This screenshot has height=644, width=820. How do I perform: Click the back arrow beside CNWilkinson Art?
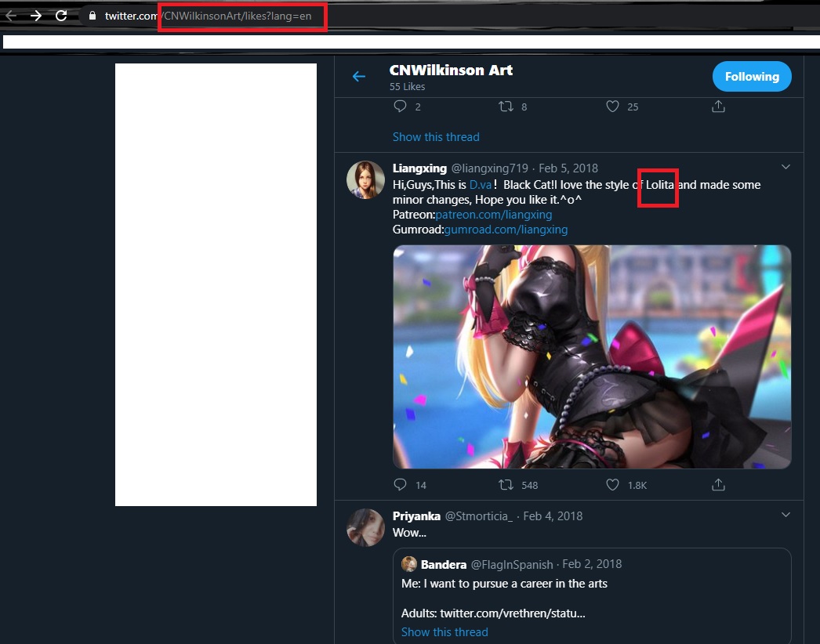[x=359, y=77]
